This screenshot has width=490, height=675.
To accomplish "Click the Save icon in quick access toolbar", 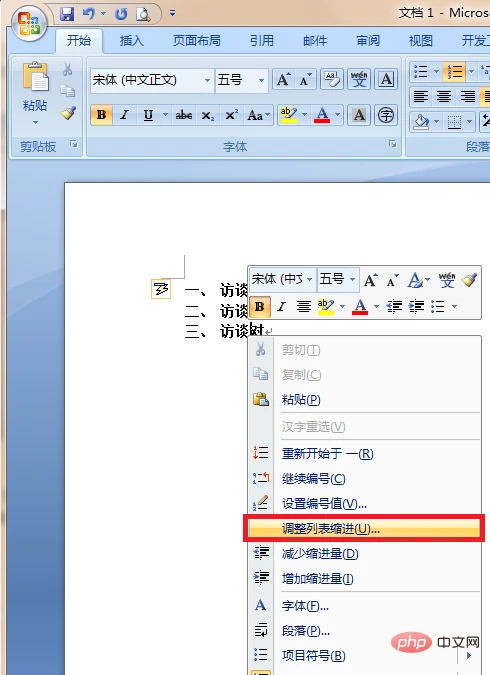I will coord(67,14).
